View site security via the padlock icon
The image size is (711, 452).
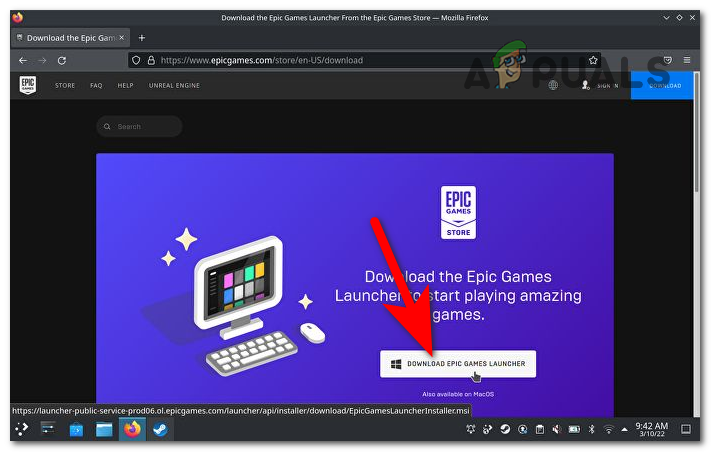coord(151,60)
